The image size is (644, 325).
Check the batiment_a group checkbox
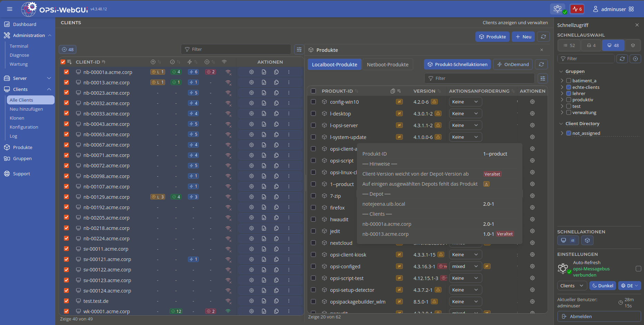click(x=569, y=81)
